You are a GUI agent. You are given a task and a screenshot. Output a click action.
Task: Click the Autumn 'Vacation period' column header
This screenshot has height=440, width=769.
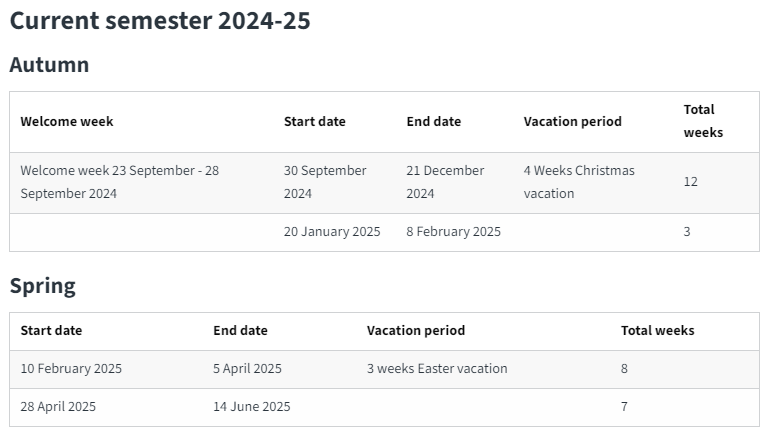[x=572, y=121]
